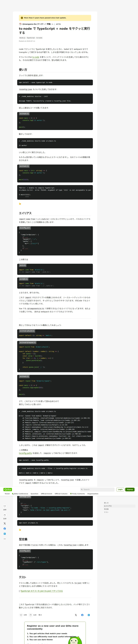Share on Facebook from the floating sidebar

[x=5, y=529]
